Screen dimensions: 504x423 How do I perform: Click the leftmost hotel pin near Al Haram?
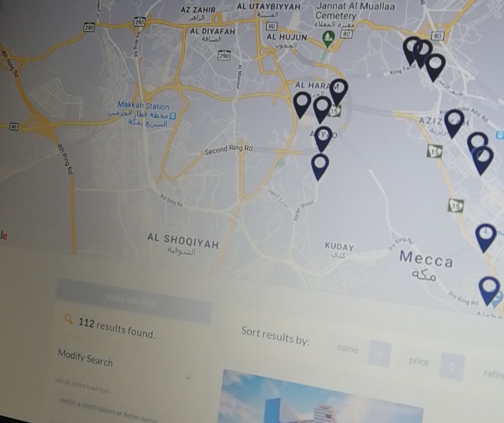pos(302,105)
